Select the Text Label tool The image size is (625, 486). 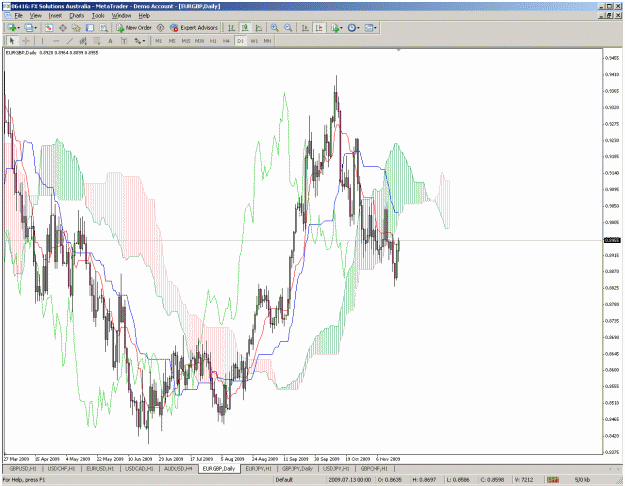click(x=124, y=41)
